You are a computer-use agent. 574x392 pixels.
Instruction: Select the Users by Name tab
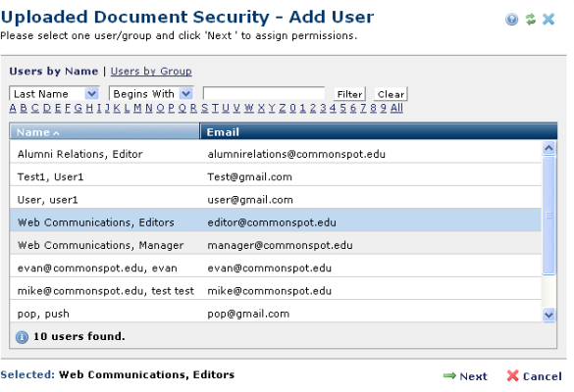pyautogui.click(x=54, y=71)
